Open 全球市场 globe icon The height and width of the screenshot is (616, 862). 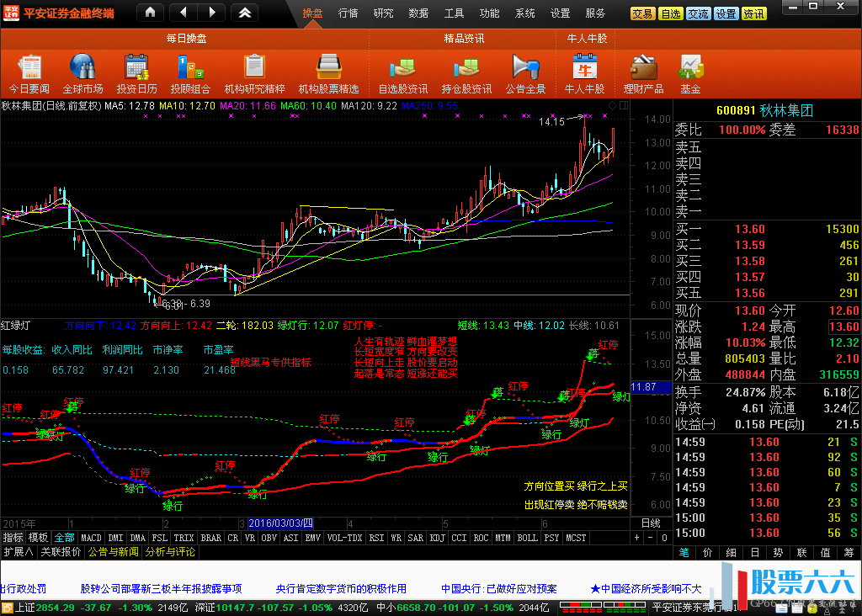click(x=83, y=74)
